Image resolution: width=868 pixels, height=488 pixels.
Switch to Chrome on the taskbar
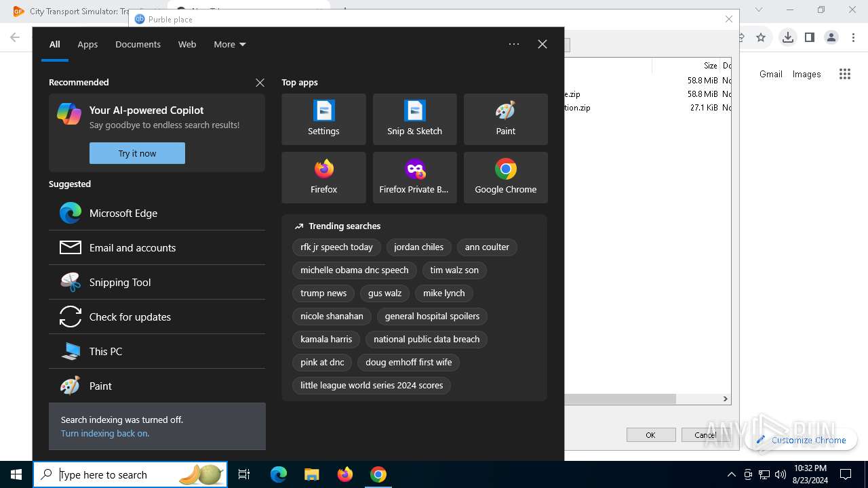378,474
